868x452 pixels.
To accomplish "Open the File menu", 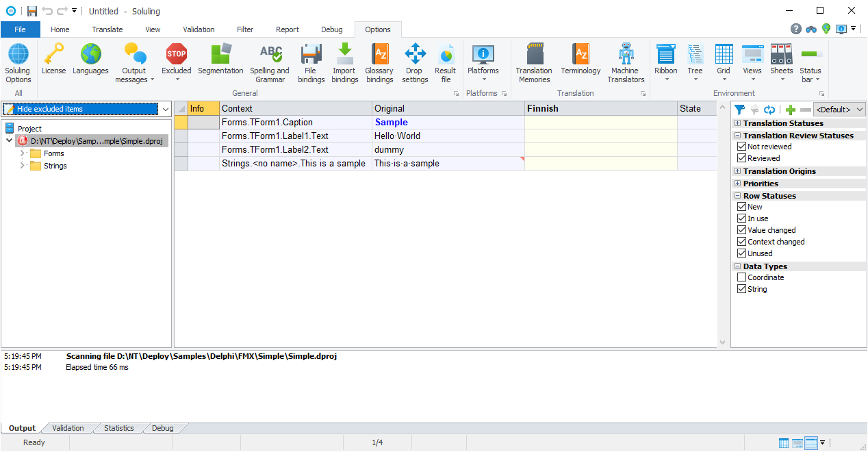I will pos(21,29).
